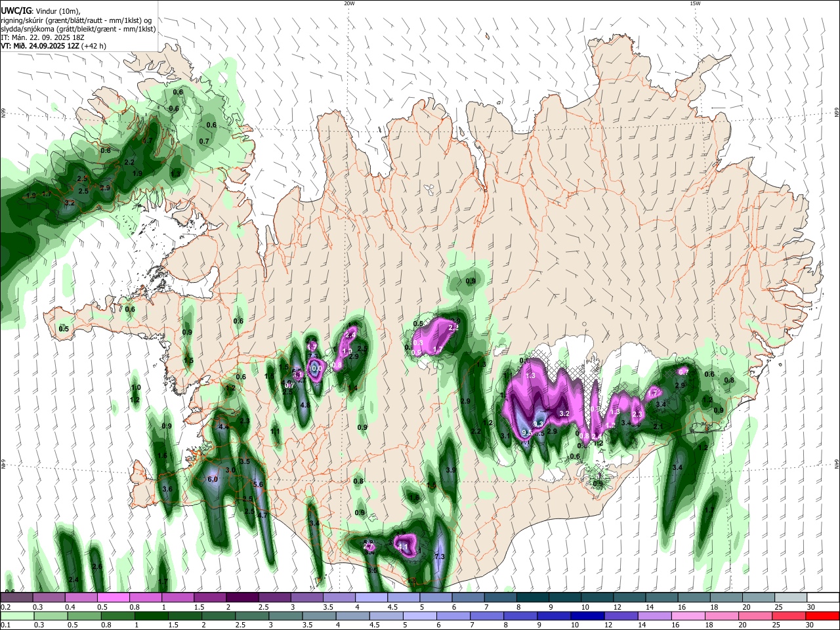Select the '3.0' rain value on the map
The image size is (840, 630).
click(230, 471)
